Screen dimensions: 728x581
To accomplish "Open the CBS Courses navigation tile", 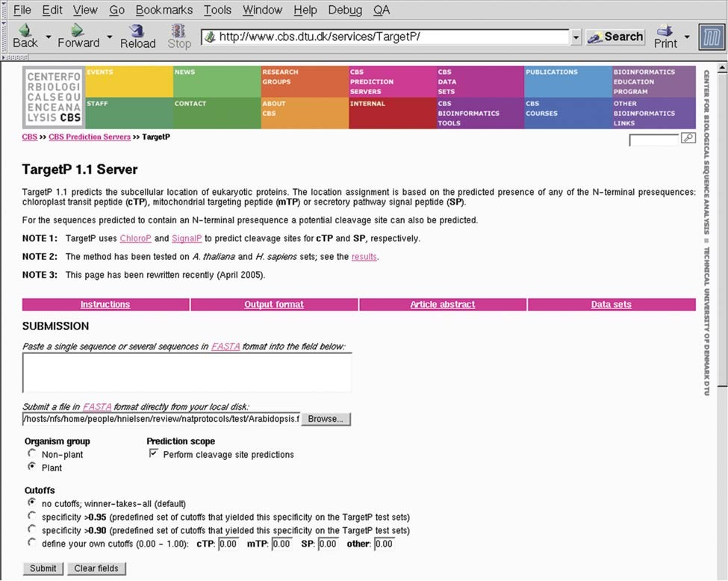I will click(568, 113).
